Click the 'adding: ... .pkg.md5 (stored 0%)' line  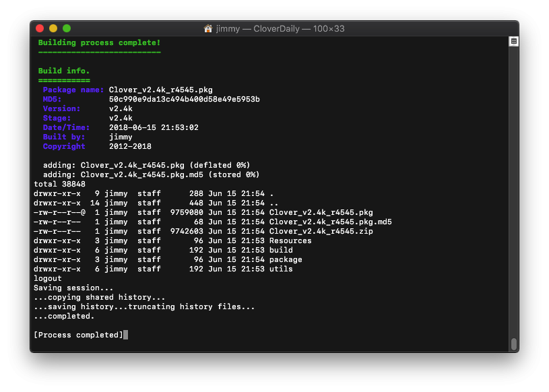pyautogui.click(x=151, y=174)
